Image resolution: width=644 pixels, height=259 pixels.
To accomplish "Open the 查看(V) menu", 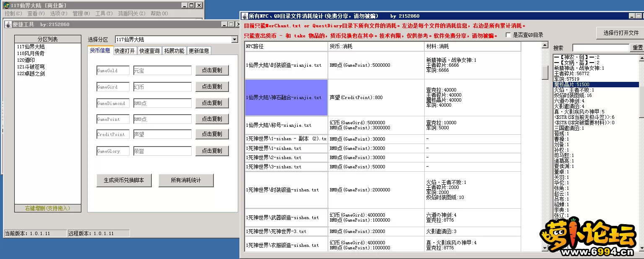I will pos(36,13).
